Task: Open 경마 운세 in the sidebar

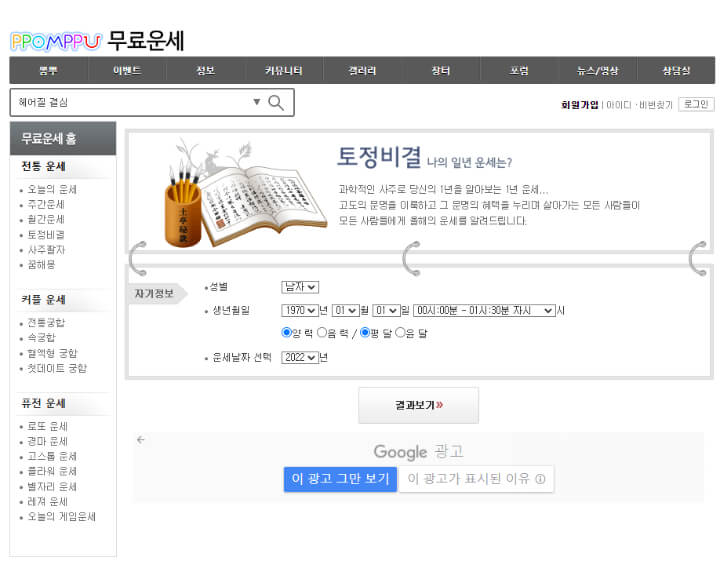Action: point(47,441)
